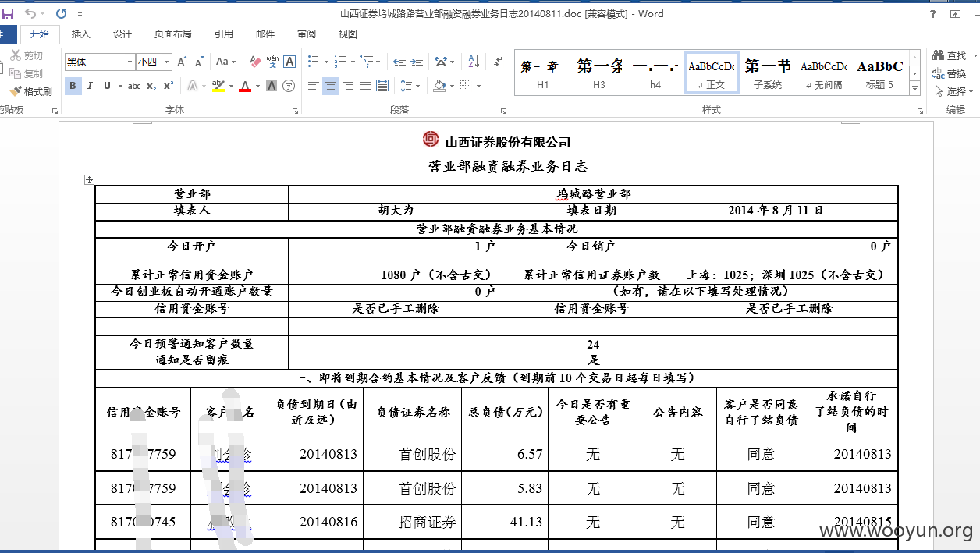This screenshot has width=980, height=553.
Task: Increase the paragraph indent
Action: point(417,62)
